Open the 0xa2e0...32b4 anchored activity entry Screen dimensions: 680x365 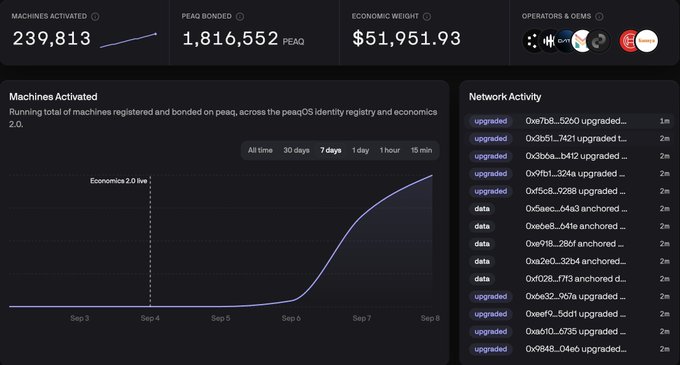pos(569,261)
